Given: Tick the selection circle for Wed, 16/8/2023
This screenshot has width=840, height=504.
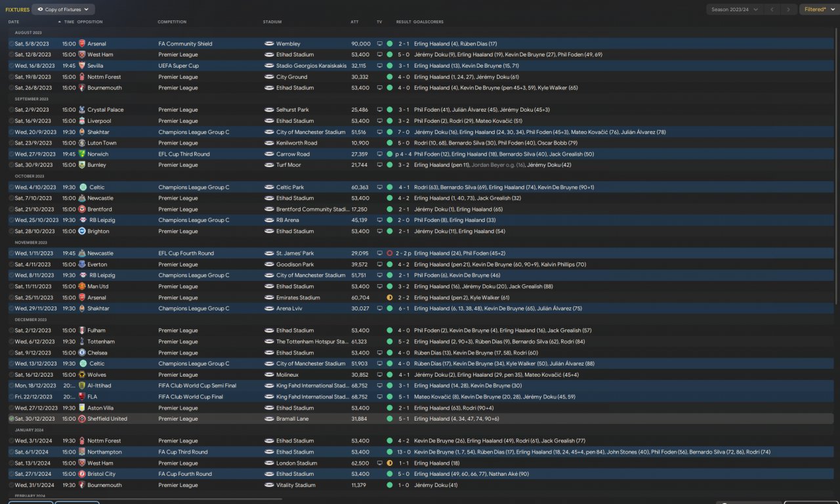Looking at the screenshot, I should (11, 66).
